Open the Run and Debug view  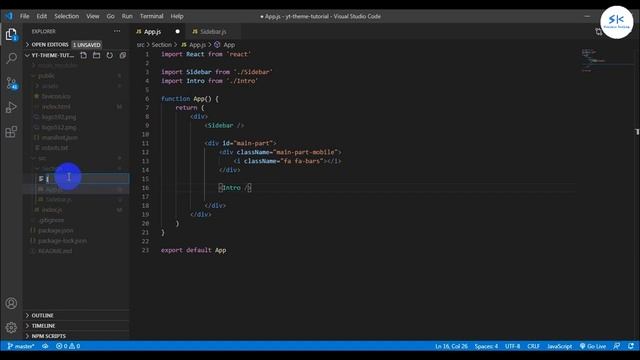coord(11,107)
